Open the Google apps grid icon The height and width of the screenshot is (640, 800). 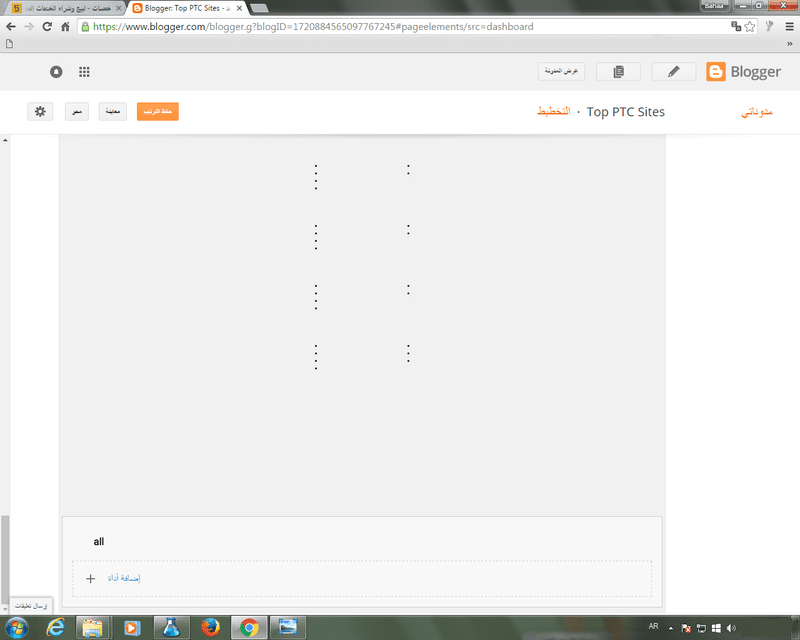[x=84, y=72]
